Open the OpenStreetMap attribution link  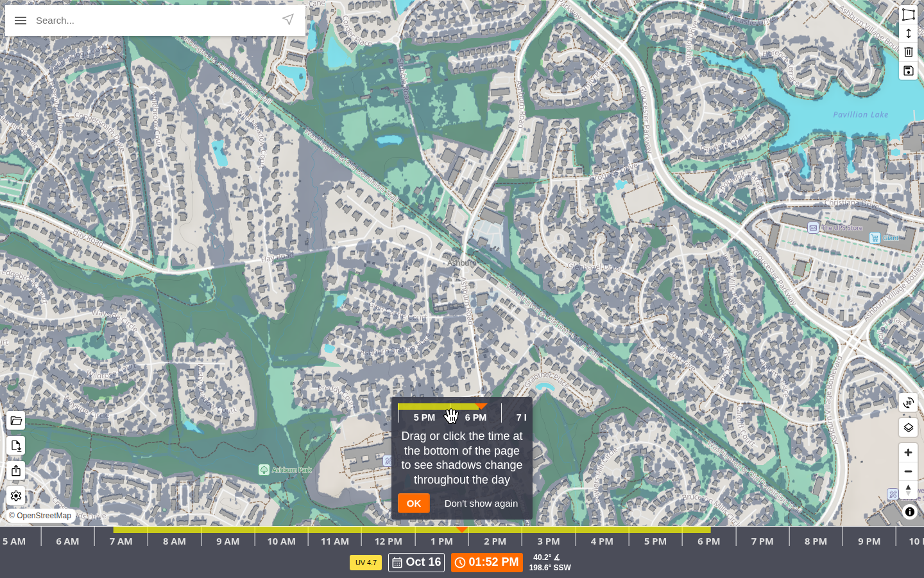[40, 516]
